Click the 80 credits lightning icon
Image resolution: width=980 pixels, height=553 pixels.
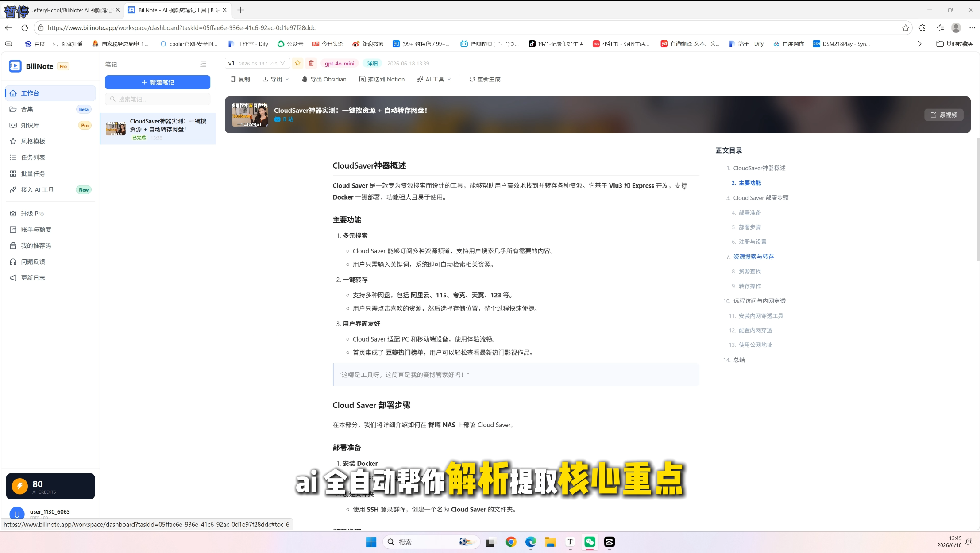19,486
